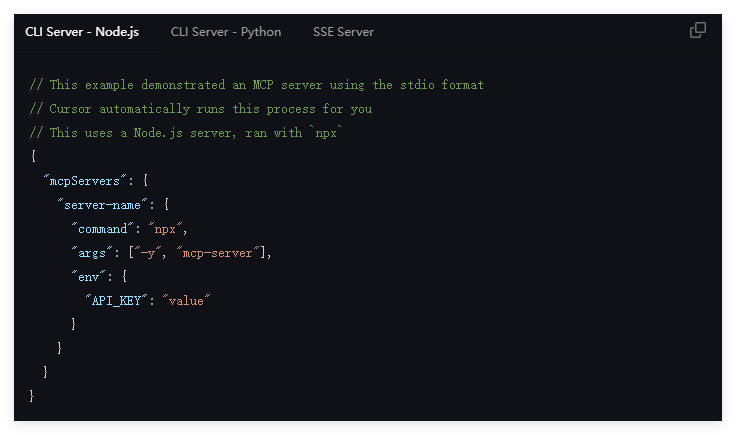Place cursor on the opening curly brace line
This screenshot has height=435, width=736.
tap(33, 157)
